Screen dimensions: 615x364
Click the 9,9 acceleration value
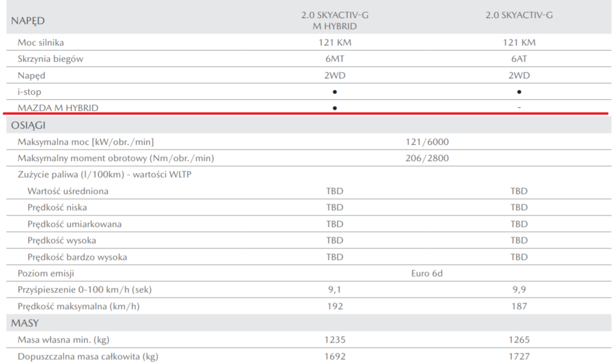(519, 290)
